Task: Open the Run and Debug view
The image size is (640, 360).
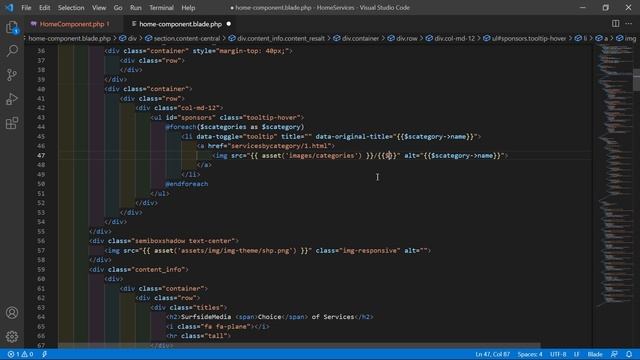Action: point(12,99)
